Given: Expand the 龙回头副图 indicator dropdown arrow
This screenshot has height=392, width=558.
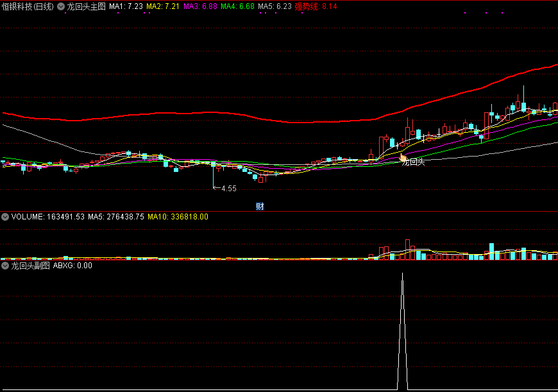Looking at the screenshot, I should pyautogui.click(x=5, y=266).
